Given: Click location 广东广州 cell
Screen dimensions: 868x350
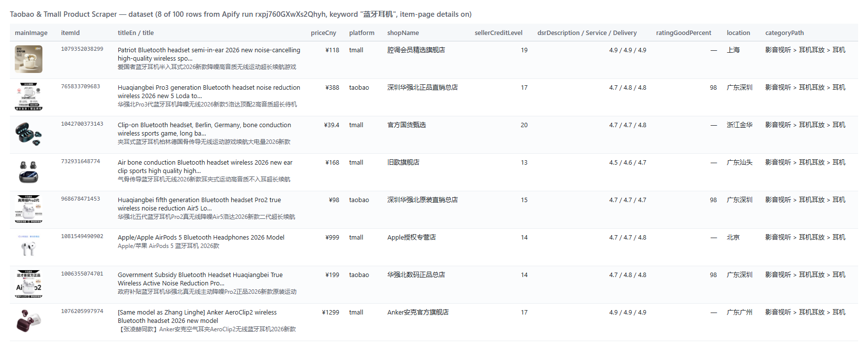Looking at the screenshot, I should coord(740,313).
